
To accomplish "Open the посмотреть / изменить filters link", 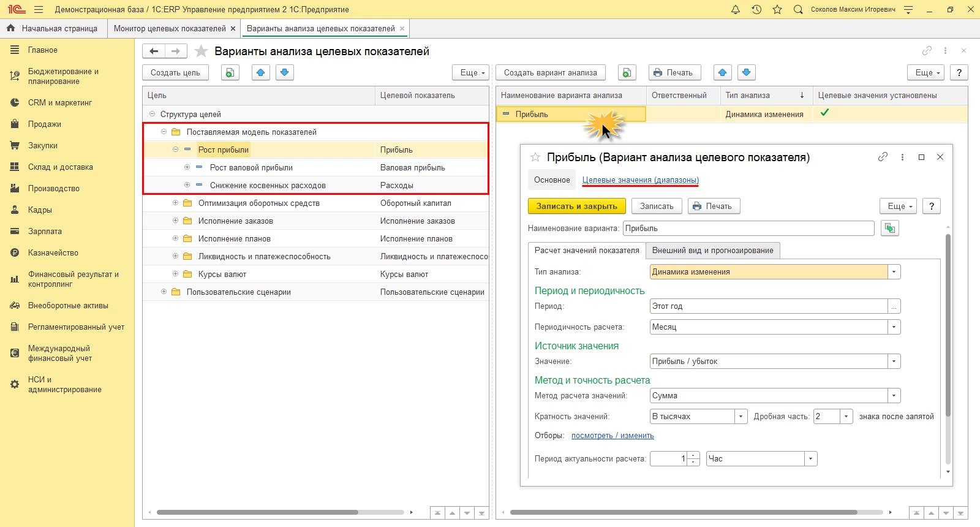I will coord(612,436).
